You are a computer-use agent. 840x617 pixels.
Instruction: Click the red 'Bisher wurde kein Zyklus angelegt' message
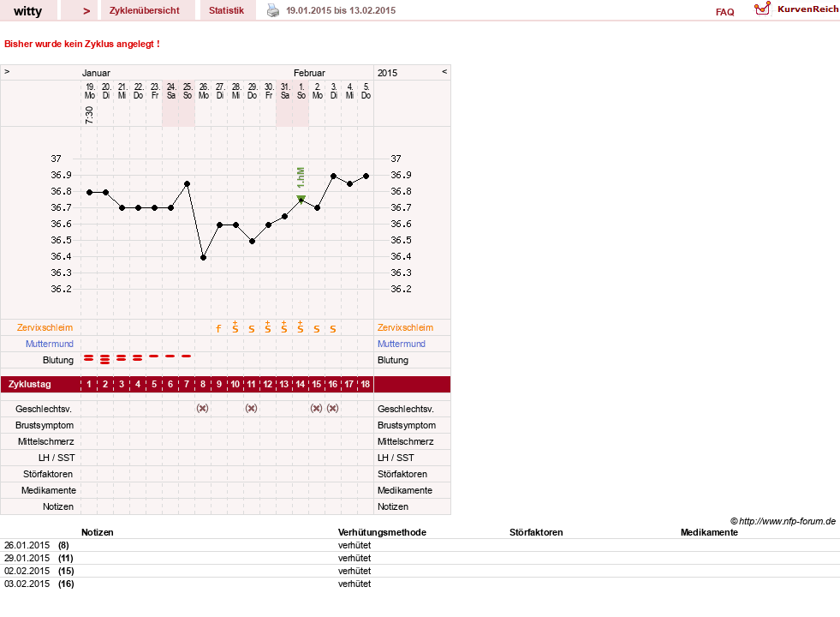click(x=82, y=44)
